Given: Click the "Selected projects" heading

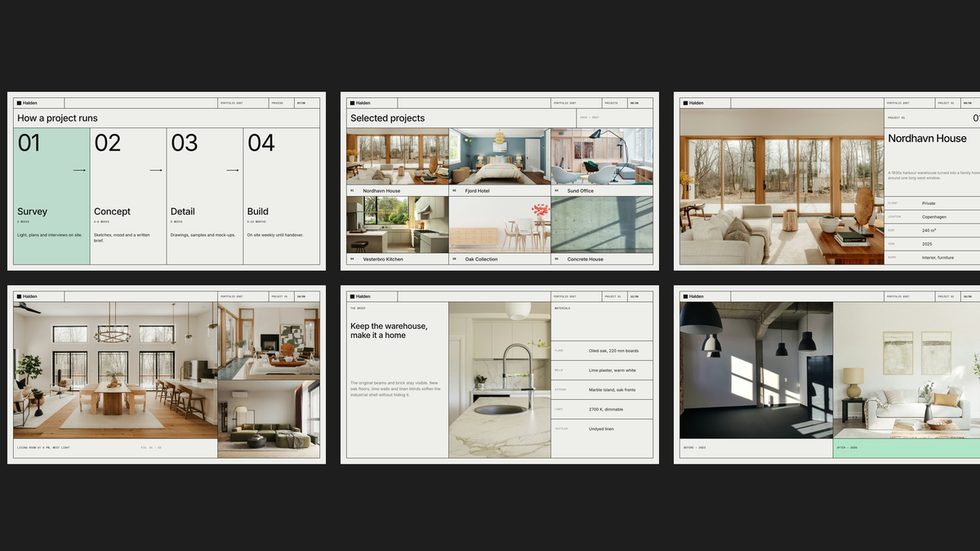Looking at the screenshot, I should [x=388, y=118].
